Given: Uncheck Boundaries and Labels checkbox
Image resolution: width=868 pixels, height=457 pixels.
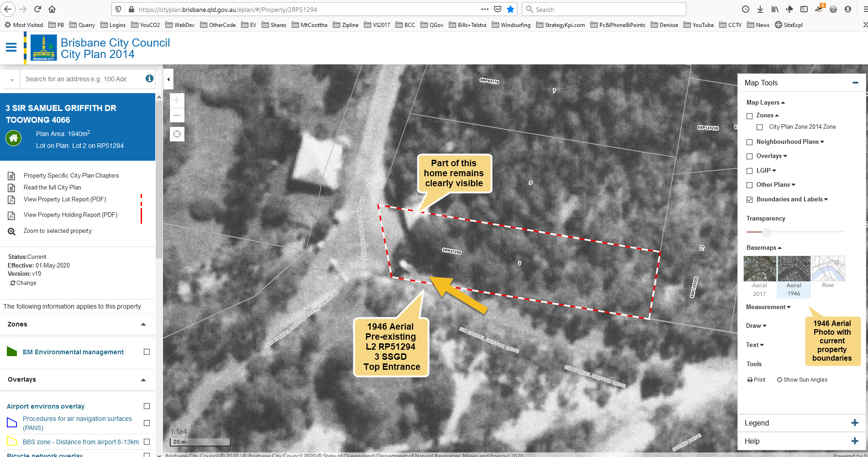Looking at the screenshot, I should click(749, 200).
